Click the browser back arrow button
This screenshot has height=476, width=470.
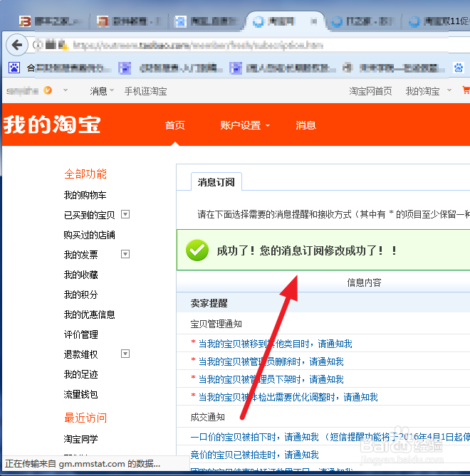coord(17,45)
